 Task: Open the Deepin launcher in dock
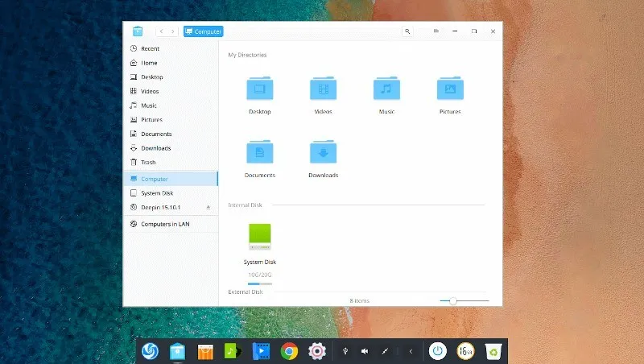[150, 350]
